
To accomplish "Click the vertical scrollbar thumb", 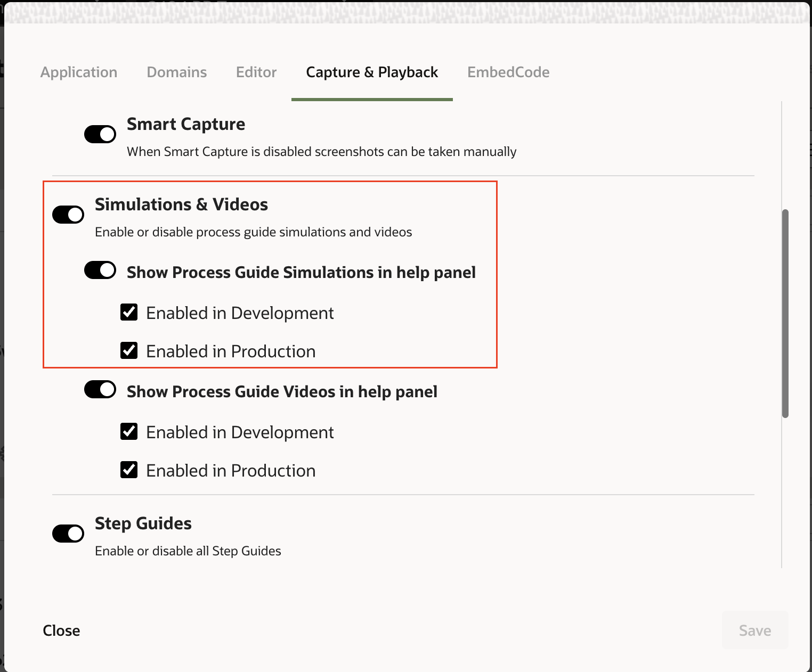I will click(x=785, y=314).
